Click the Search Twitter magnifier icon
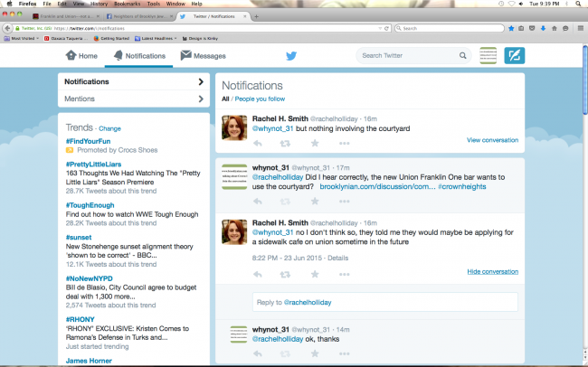This screenshot has width=588, height=367. pos(463,55)
